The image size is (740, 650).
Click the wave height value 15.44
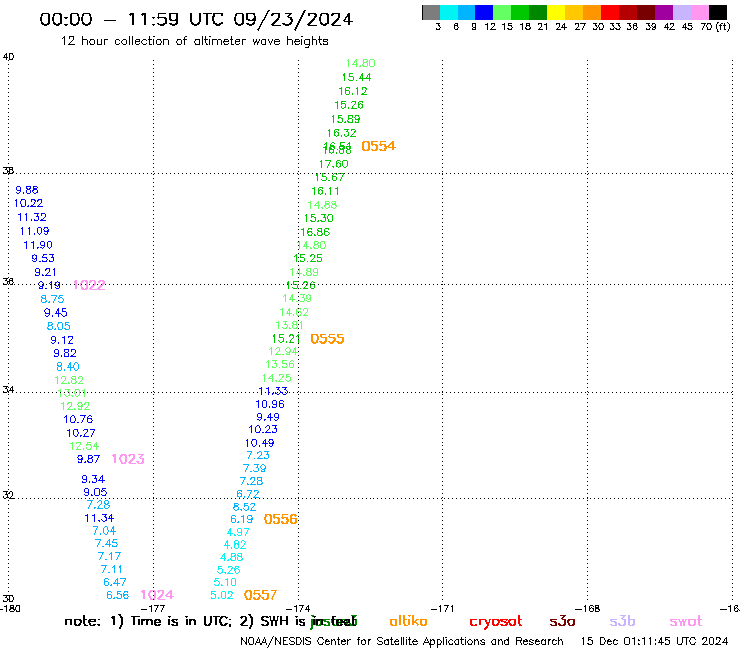tap(356, 77)
